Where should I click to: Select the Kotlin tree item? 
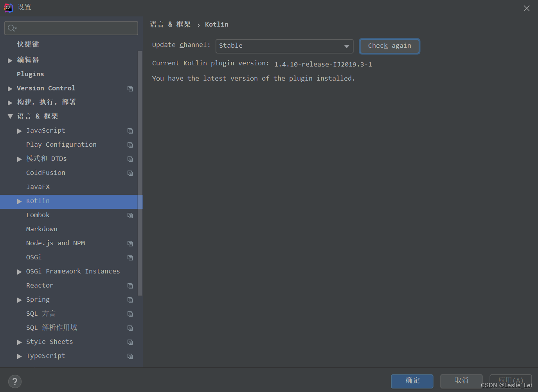click(x=71, y=201)
